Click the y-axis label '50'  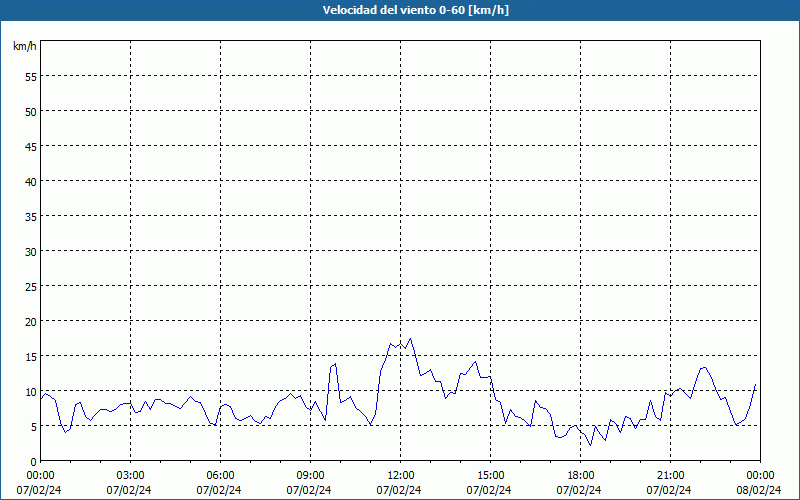coord(31,111)
